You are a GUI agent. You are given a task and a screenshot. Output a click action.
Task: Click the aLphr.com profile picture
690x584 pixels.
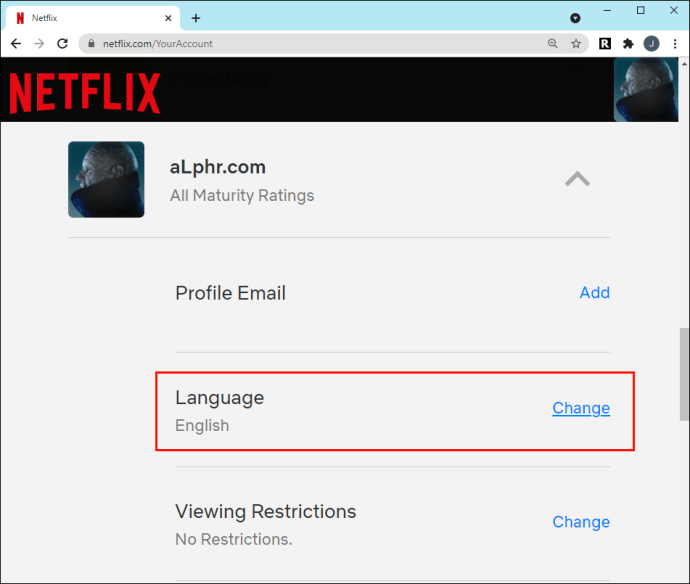point(106,179)
